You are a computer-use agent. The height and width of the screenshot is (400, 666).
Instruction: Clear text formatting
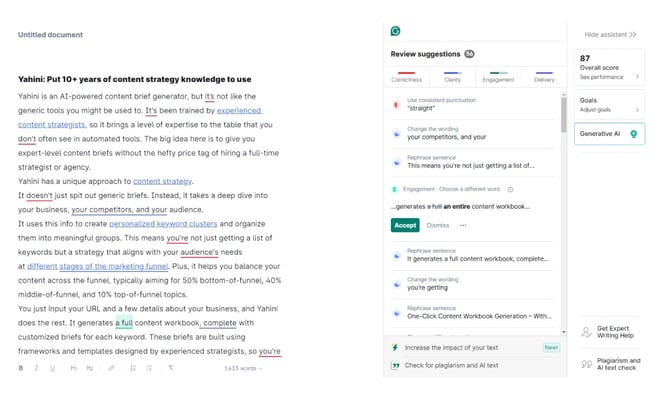tap(171, 368)
